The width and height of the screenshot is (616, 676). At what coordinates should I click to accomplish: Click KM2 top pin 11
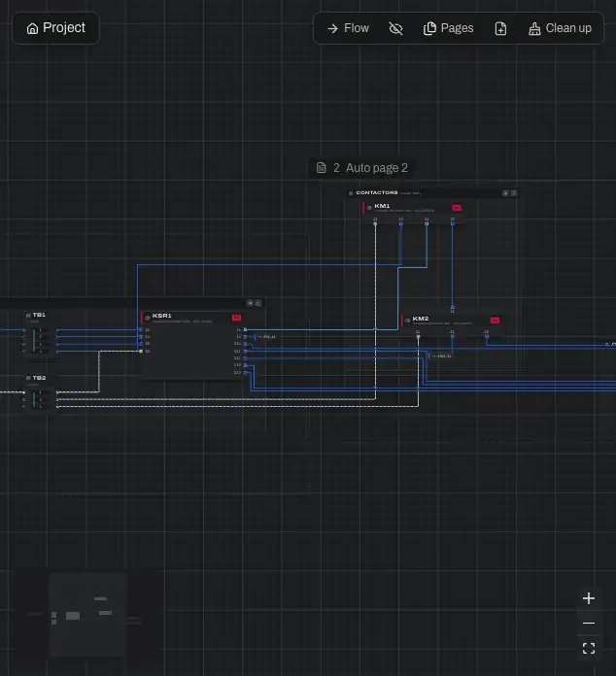tap(453, 307)
